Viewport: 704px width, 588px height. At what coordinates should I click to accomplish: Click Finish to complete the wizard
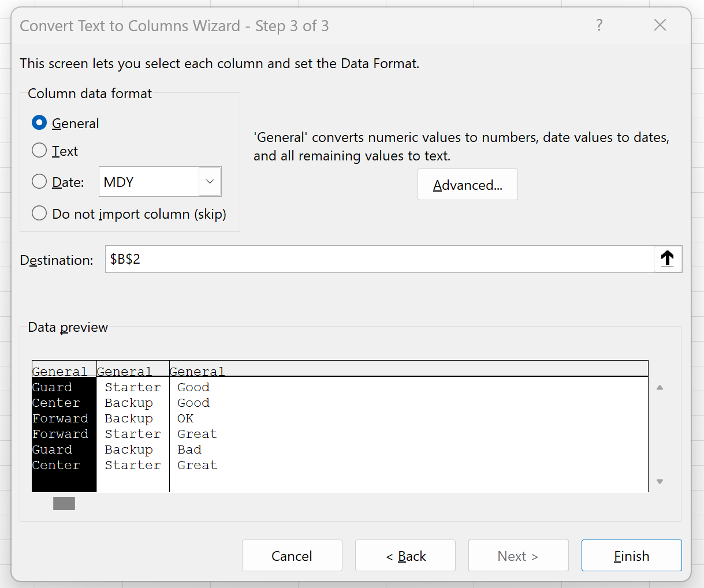click(631, 555)
